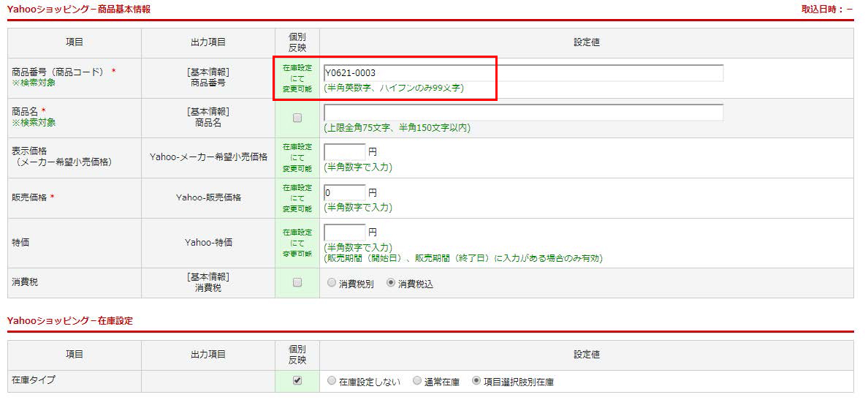Select the 在庫設定しない radio button
The height and width of the screenshot is (400, 868).
pos(332,381)
